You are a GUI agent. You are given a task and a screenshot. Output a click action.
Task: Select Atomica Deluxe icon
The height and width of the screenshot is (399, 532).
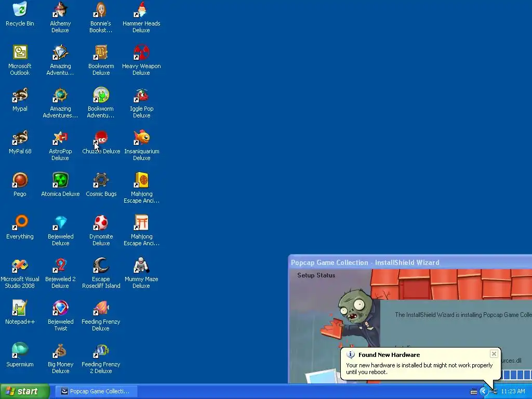point(60,180)
